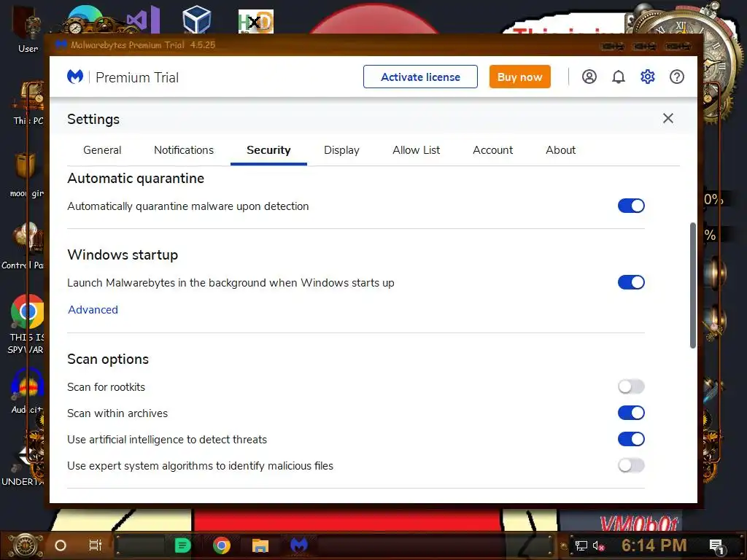Open the Advanced startup link
This screenshot has height=560, width=747.
pos(93,309)
